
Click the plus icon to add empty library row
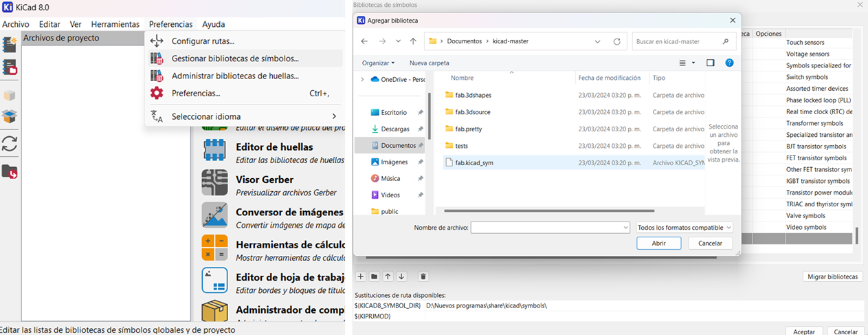pos(361,277)
